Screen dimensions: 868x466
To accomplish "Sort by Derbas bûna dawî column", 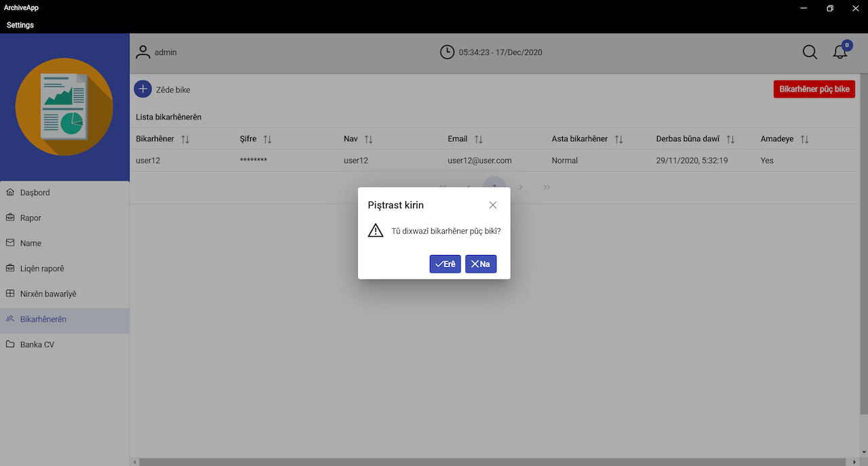I will (x=730, y=139).
